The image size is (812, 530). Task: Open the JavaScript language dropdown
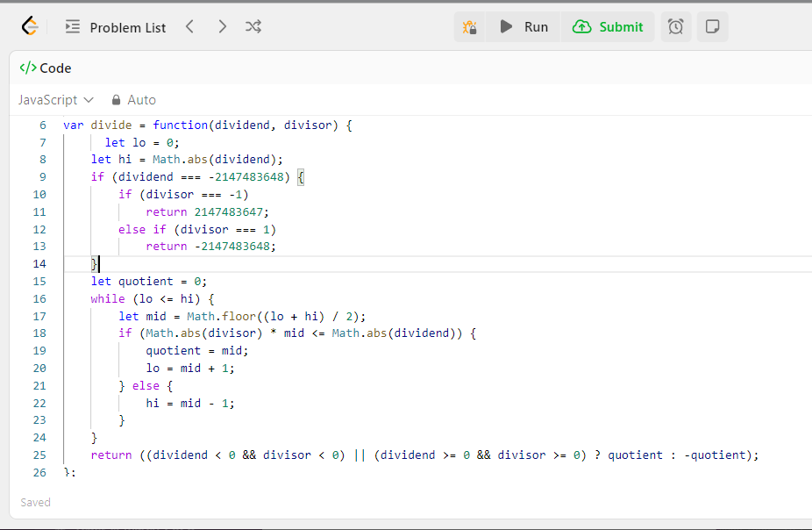[55, 99]
